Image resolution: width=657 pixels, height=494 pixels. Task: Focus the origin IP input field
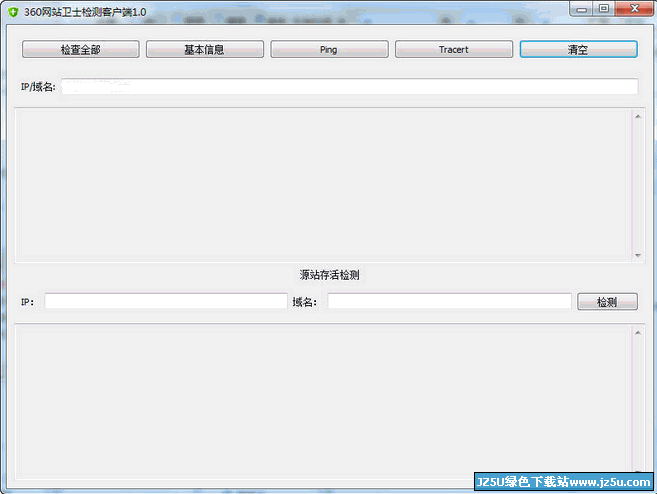(x=166, y=301)
